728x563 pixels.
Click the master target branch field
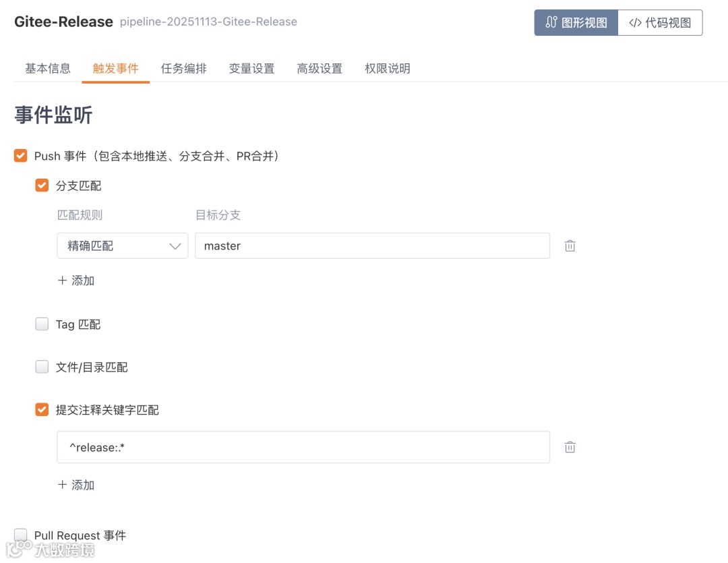click(x=372, y=245)
